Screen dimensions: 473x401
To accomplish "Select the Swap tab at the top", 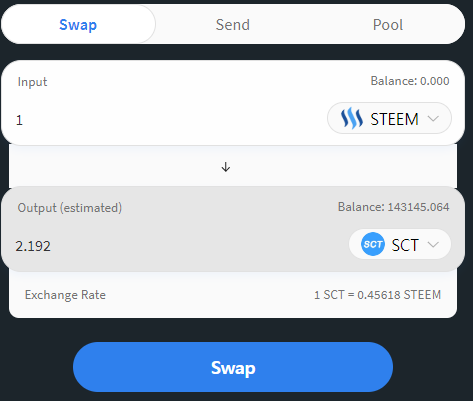I will point(78,25).
